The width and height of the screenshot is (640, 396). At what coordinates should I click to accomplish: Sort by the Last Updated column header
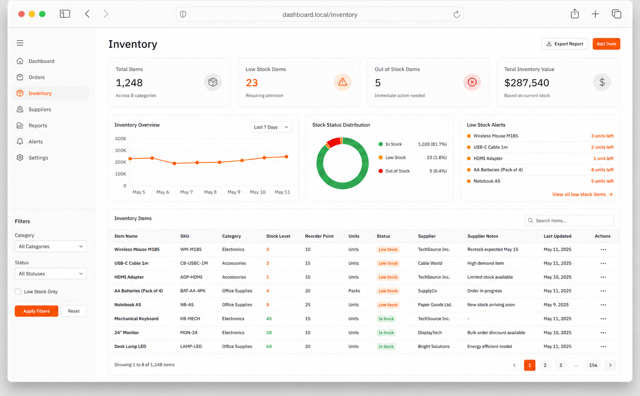coord(557,236)
